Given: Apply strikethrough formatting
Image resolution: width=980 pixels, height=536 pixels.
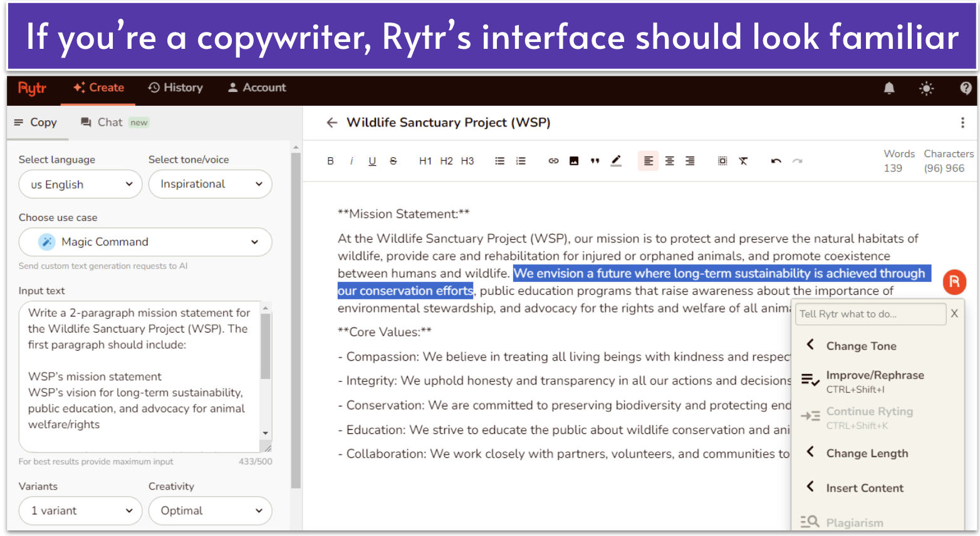Looking at the screenshot, I should 394,161.
